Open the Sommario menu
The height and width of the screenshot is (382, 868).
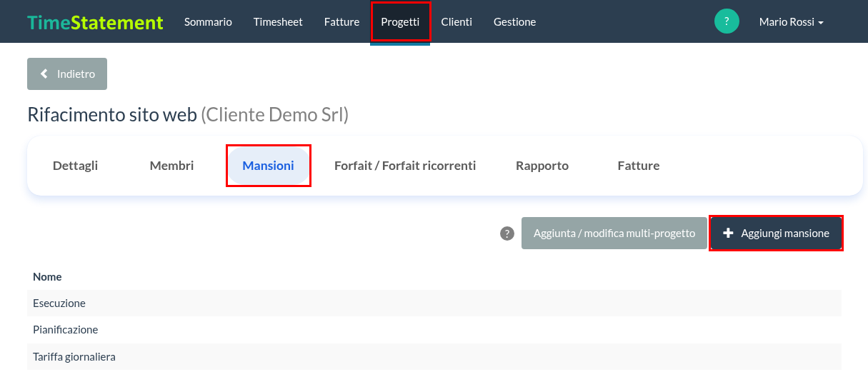coord(208,22)
